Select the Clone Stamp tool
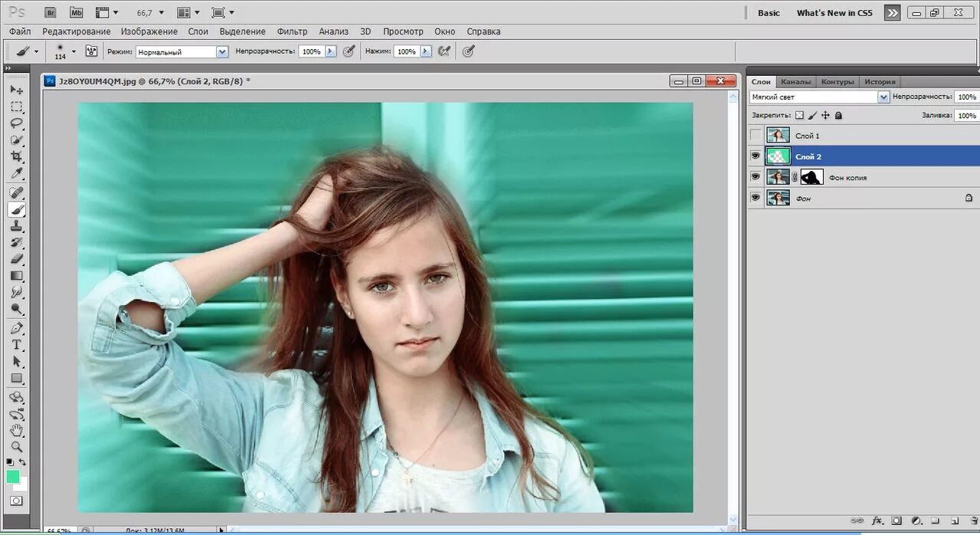 tap(16, 226)
